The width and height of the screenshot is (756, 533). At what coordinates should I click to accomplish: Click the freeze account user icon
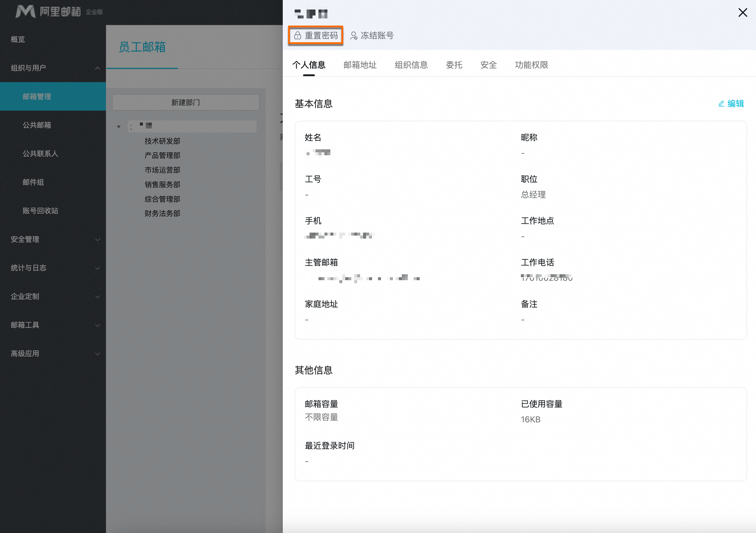tap(353, 35)
